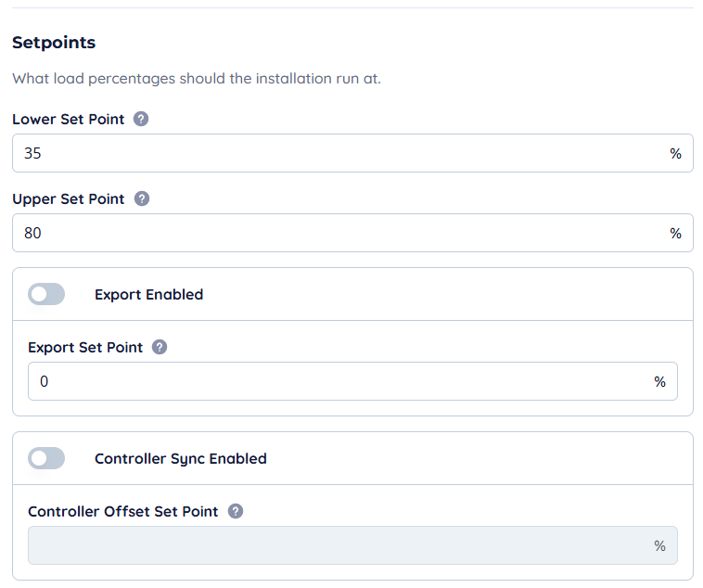
Task: Click the % suffix in Export Set Point field
Action: pos(660,381)
